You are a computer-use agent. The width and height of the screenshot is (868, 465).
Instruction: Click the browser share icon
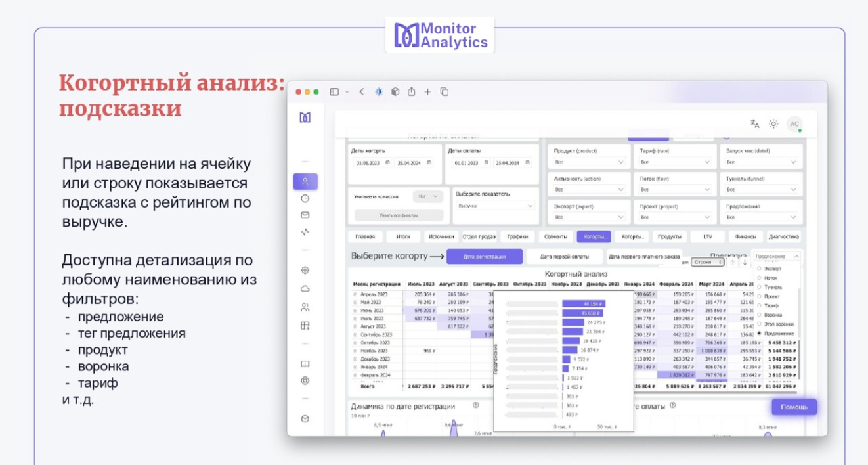412,92
